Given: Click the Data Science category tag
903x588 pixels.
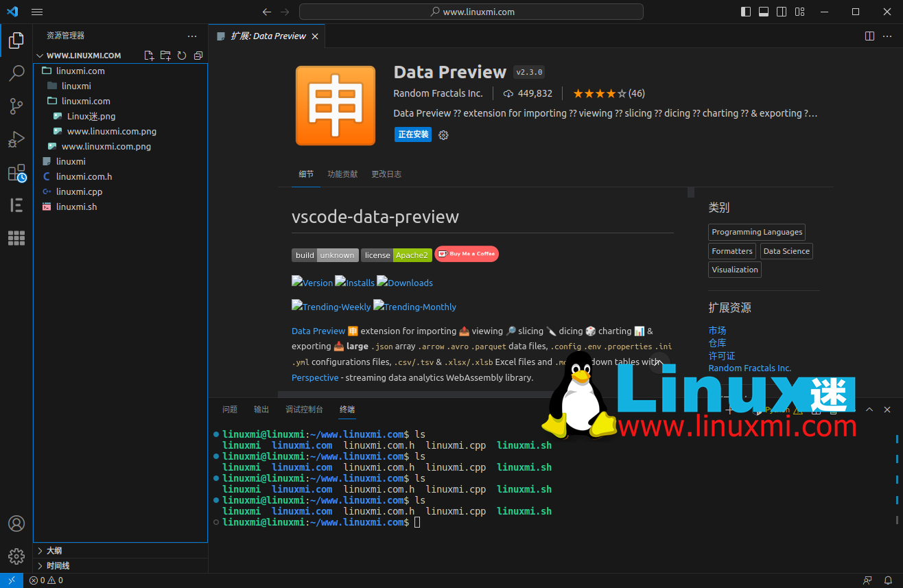Looking at the screenshot, I should pyautogui.click(x=786, y=251).
